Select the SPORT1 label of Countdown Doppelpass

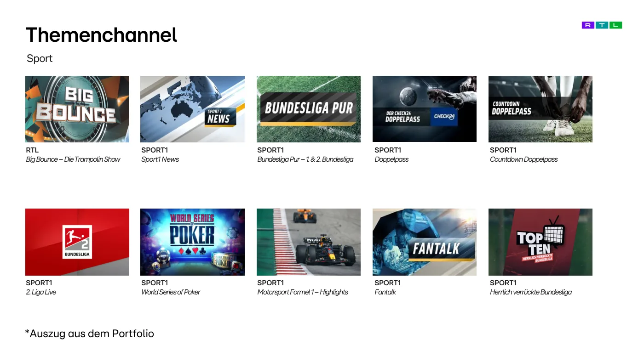click(x=503, y=150)
